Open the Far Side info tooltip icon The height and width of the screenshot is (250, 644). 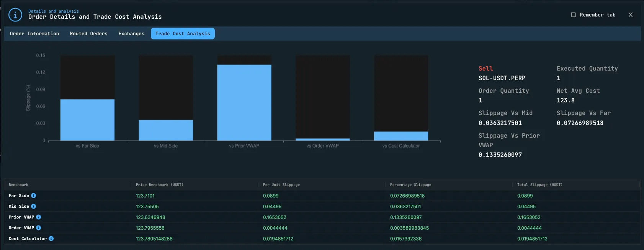(33, 196)
